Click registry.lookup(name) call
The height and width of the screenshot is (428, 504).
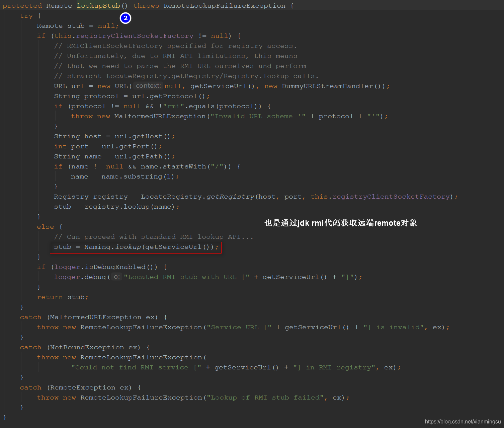(x=130, y=207)
